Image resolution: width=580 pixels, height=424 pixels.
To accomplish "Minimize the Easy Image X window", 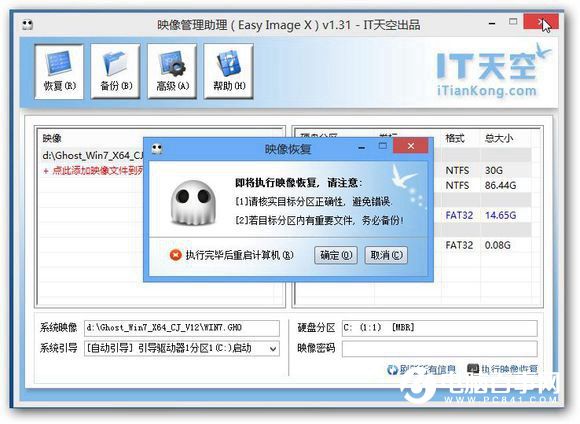I will (492, 24).
